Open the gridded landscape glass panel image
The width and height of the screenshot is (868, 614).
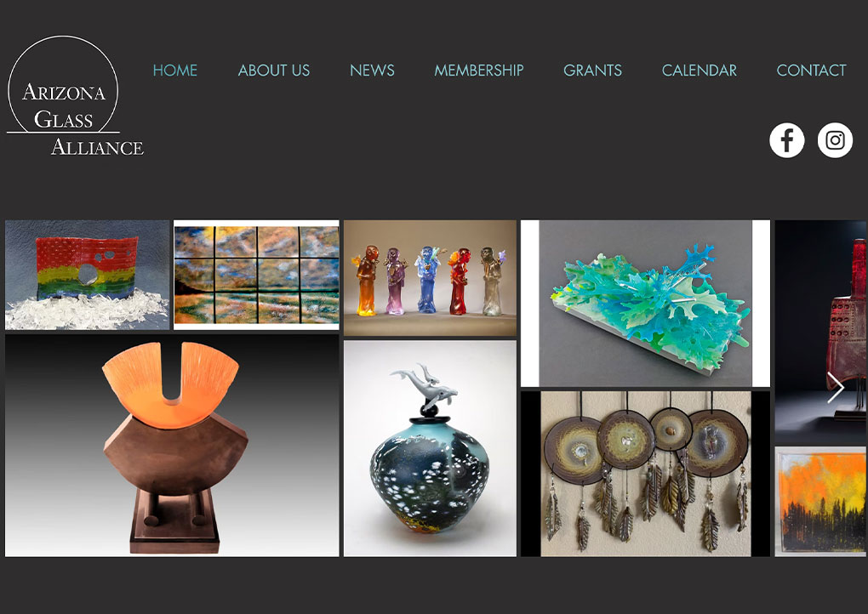click(256, 275)
